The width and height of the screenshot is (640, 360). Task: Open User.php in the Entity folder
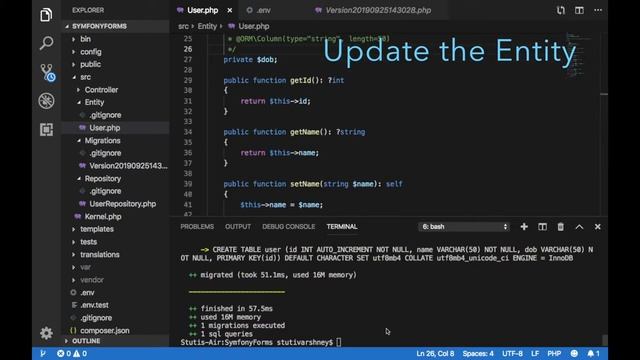click(115, 128)
